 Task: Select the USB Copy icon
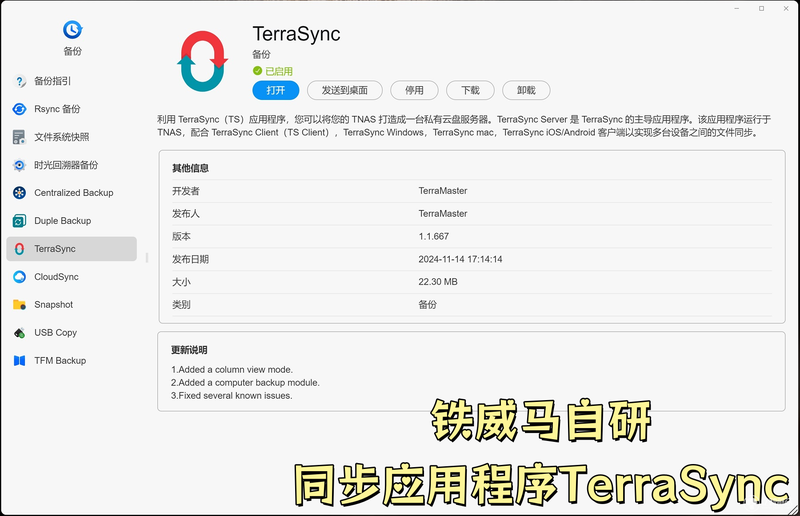19,333
